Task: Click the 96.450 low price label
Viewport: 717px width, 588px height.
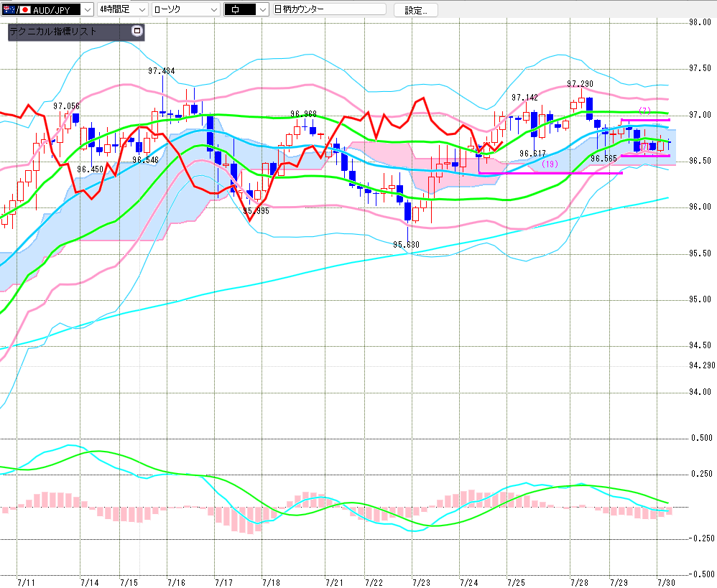Action: click(x=90, y=169)
